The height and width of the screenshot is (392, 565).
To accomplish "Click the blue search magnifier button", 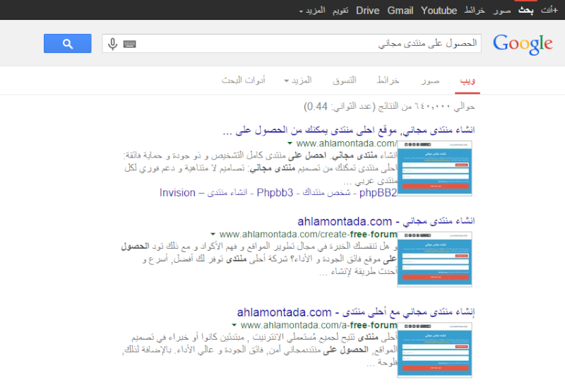I will pos(67,44).
